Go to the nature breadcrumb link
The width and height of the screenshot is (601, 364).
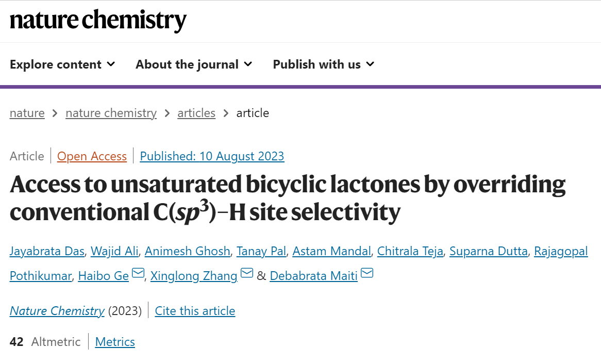(x=27, y=113)
